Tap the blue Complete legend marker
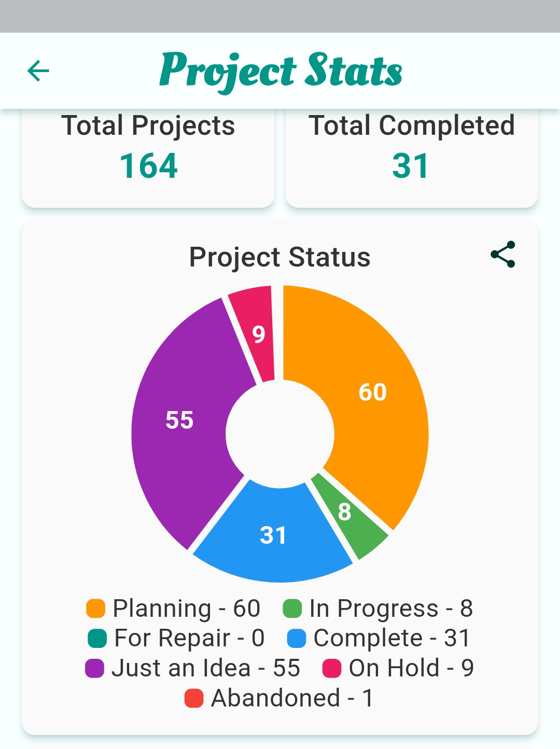The image size is (560, 749). tap(297, 639)
